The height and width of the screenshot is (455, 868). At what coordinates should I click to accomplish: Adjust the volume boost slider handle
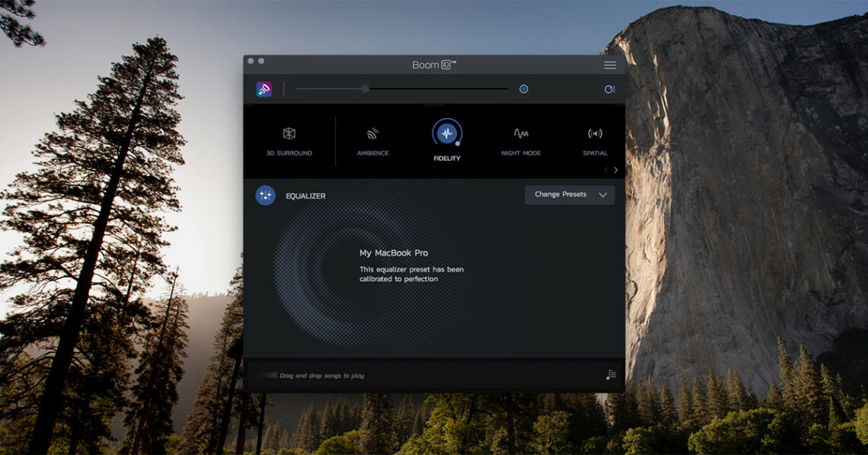point(365,88)
